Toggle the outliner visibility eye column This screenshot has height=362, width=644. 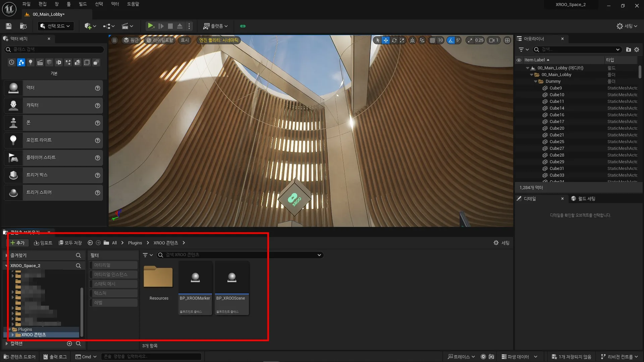(x=519, y=60)
